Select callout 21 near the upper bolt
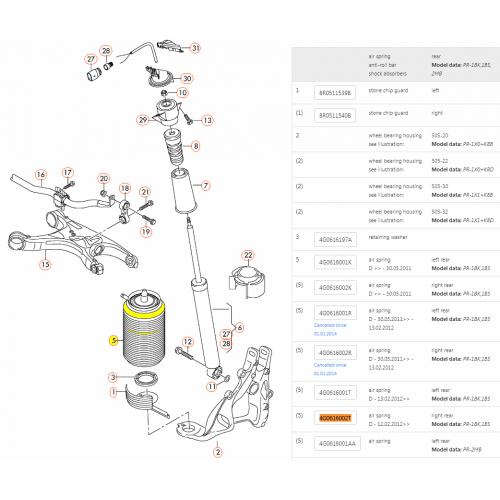 pyautogui.click(x=145, y=192)
